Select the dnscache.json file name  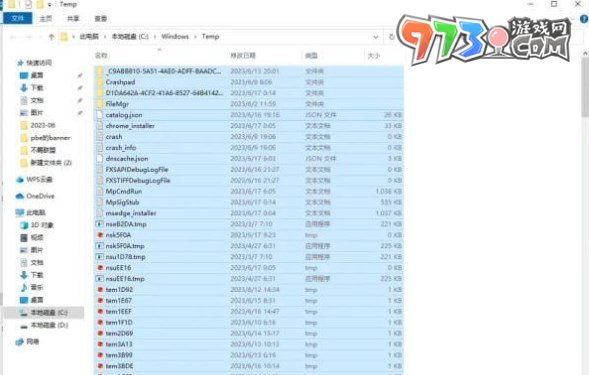pyautogui.click(x=127, y=158)
